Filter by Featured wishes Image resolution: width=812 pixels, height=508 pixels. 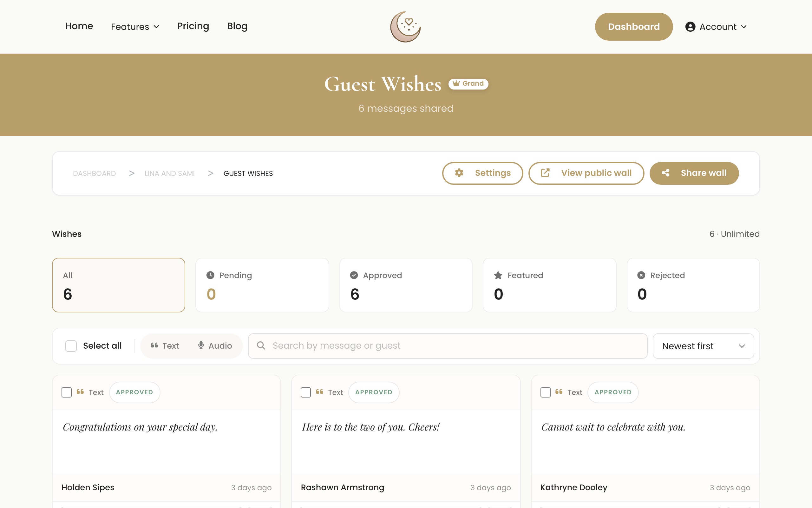549,285
